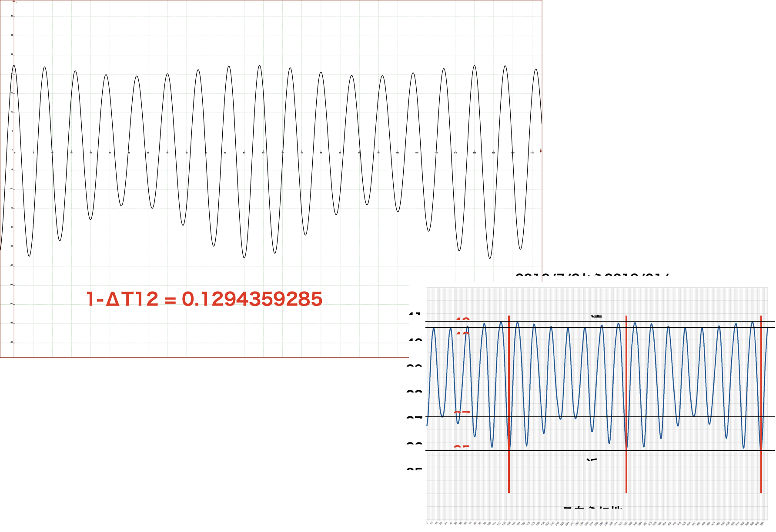Click the blue waveform trough at the middle red line
776x532 pixels.
click(x=626, y=448)
